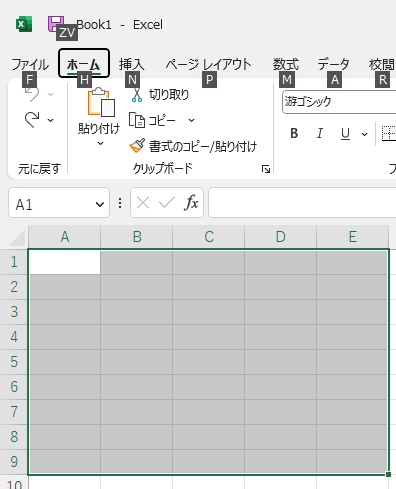Open the 游ゴシック font name box
This screenshot has height=489, width=396.
(x=339, y=102)
